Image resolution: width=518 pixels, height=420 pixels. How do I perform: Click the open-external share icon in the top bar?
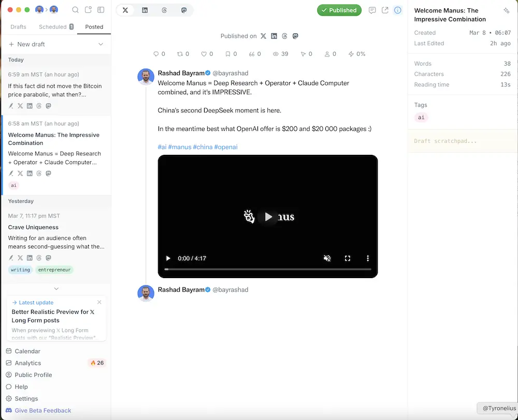point(385,10)
